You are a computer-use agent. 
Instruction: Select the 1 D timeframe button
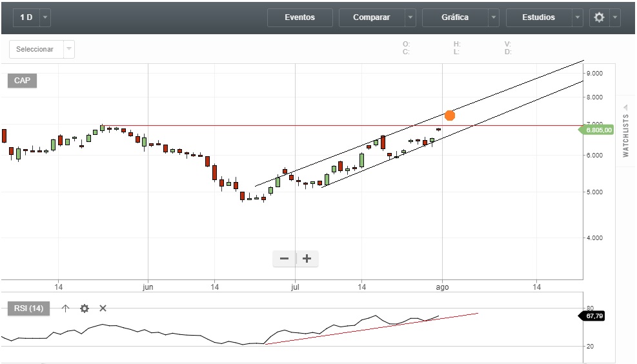click(26, 17)
